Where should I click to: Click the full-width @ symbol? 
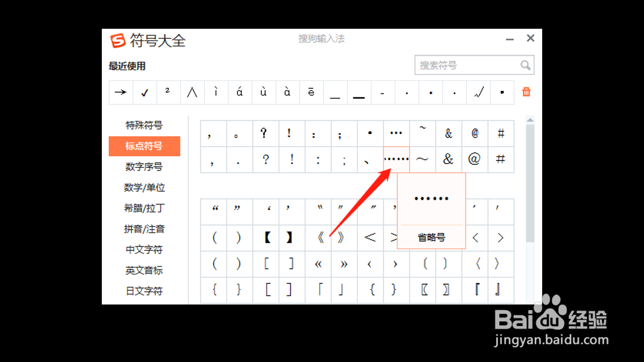point(475,159)
